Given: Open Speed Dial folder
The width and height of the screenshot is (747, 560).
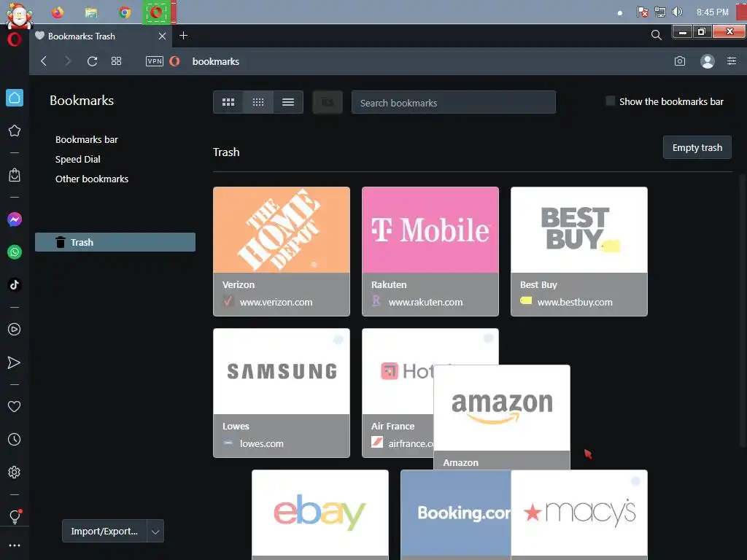Looking at the screenshot, I should 77,159.
